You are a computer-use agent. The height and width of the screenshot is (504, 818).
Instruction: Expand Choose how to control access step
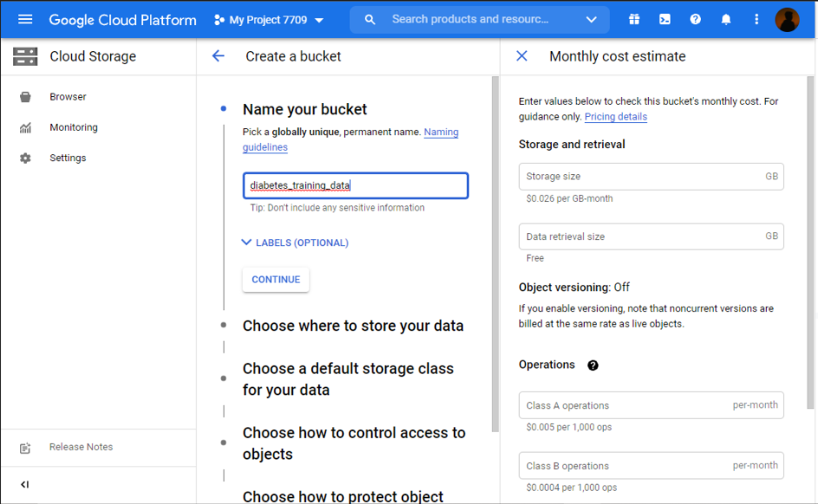(x=354, y=443)
